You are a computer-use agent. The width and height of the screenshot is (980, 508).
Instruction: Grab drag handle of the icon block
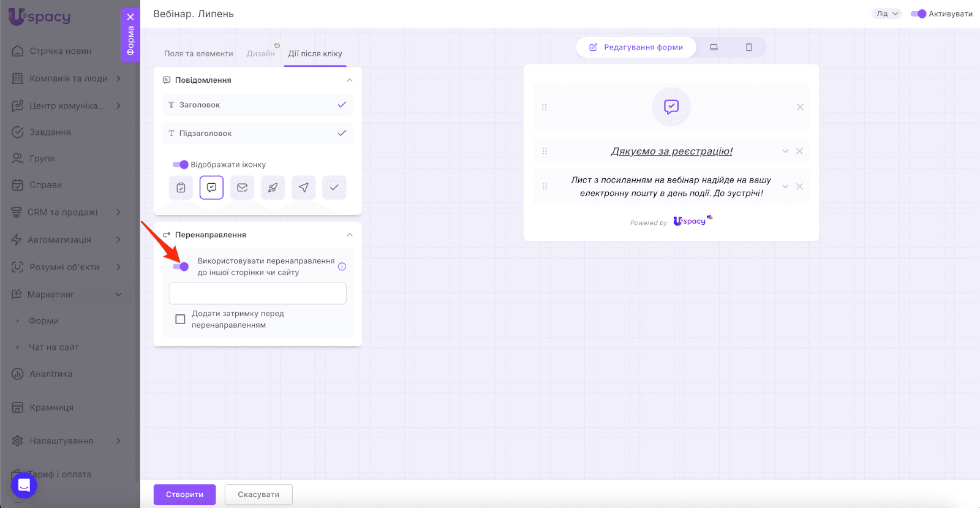pos(544,107)
